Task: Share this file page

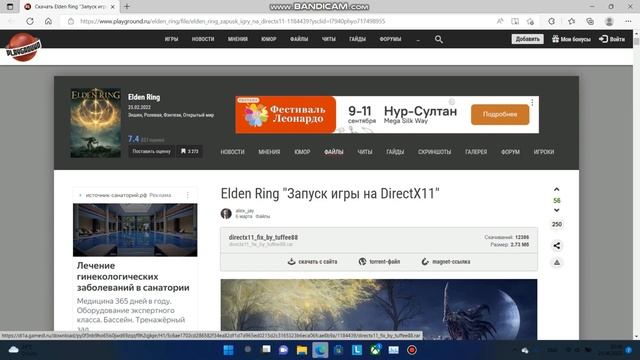Action: pyautogui.click(x=557, y=246)
